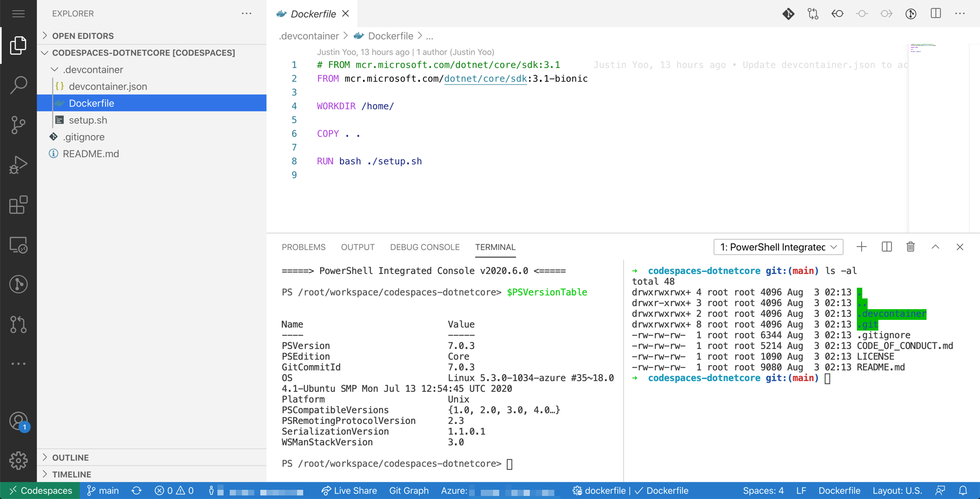The height and width of the screenshot is (499, 980).
Task: Follow the dotnet/core/sdk link in code
Action: [485, 79]
